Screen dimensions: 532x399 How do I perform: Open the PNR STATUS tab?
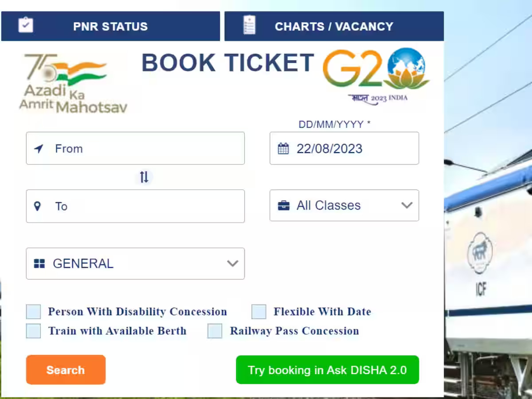click(110, 27)
